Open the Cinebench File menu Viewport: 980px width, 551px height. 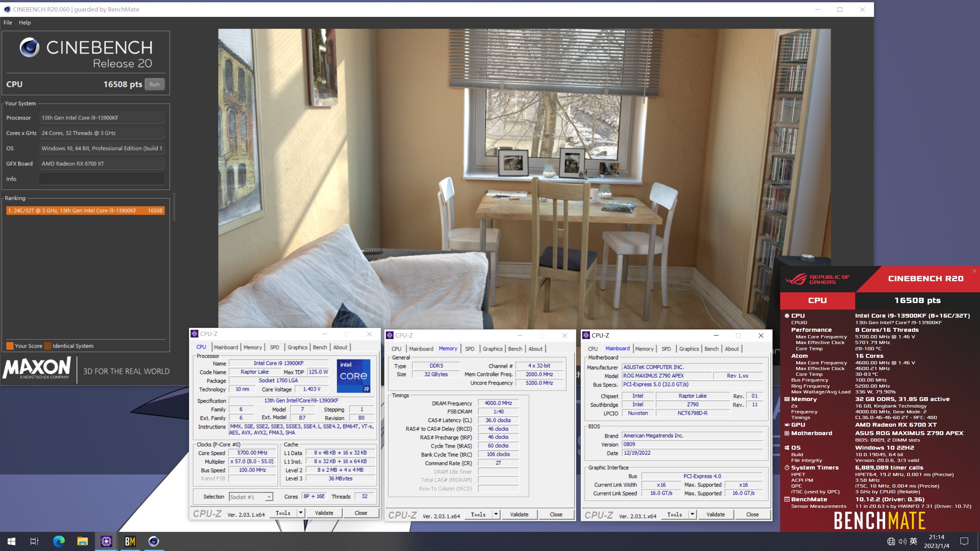click(8, 23)
